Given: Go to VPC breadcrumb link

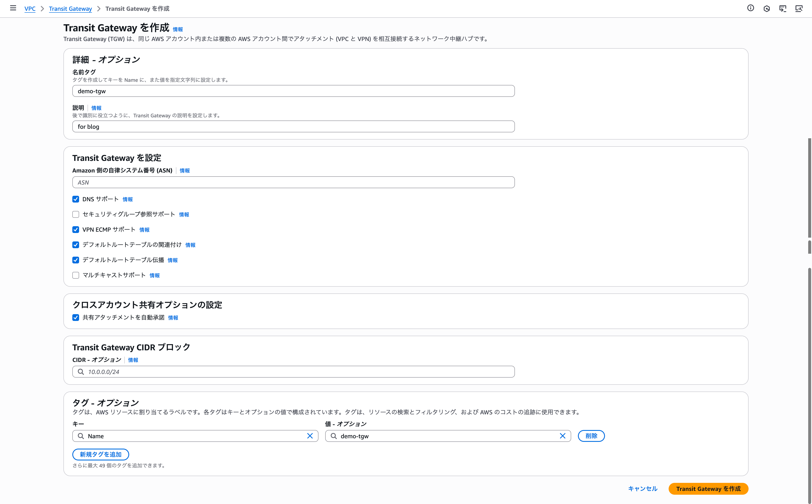Looking at the screenshot, I should click(30, 9).
